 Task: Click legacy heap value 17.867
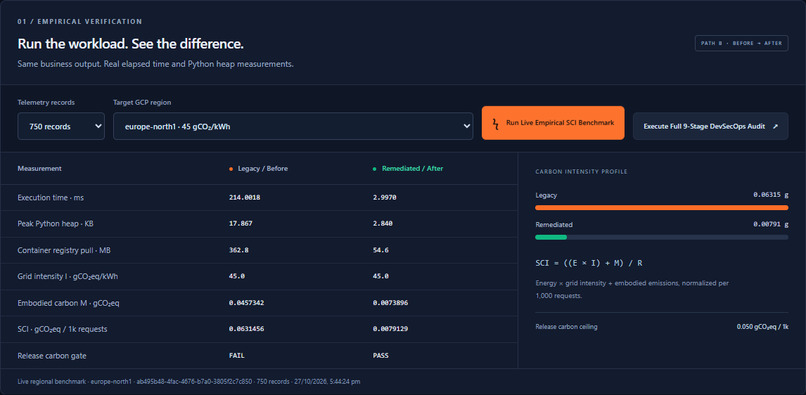click(241, 224)
